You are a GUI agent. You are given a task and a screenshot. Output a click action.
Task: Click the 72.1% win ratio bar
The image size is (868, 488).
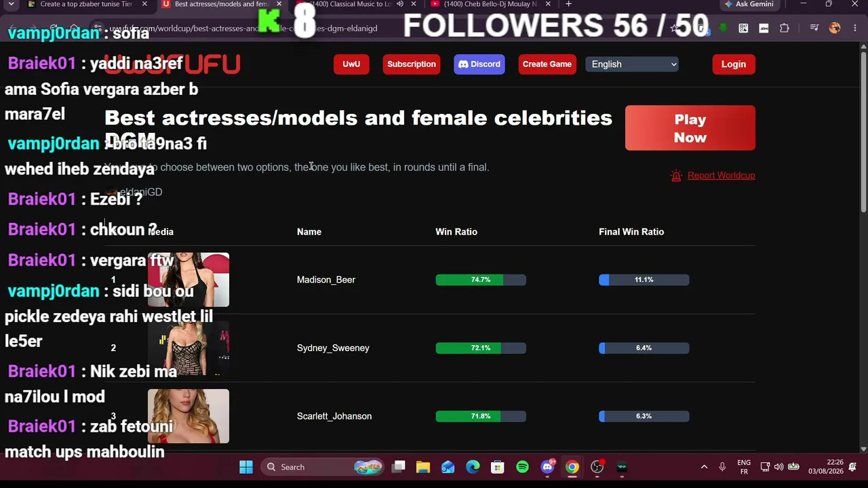481,348
